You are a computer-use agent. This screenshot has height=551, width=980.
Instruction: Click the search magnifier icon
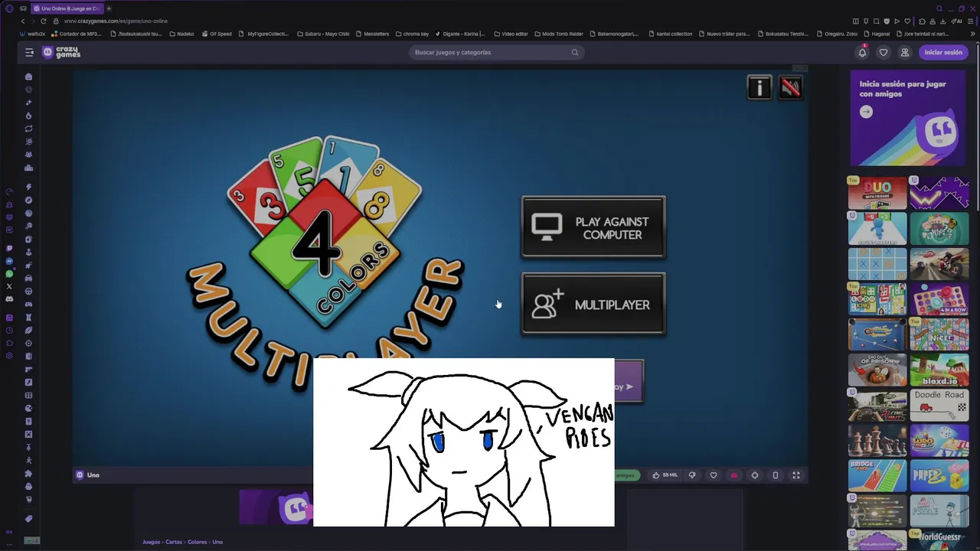pyautogui.click(x=574, y=52)
